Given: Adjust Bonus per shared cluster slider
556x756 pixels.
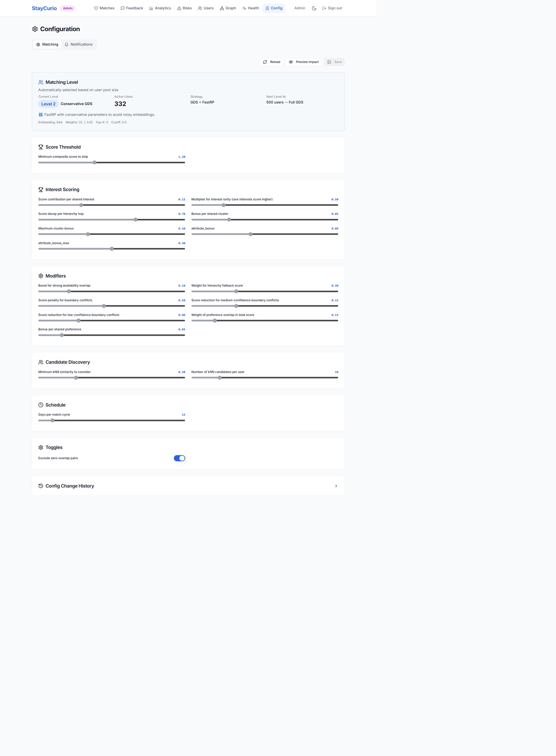Looking at the screenshot, I should click(265, 219).
